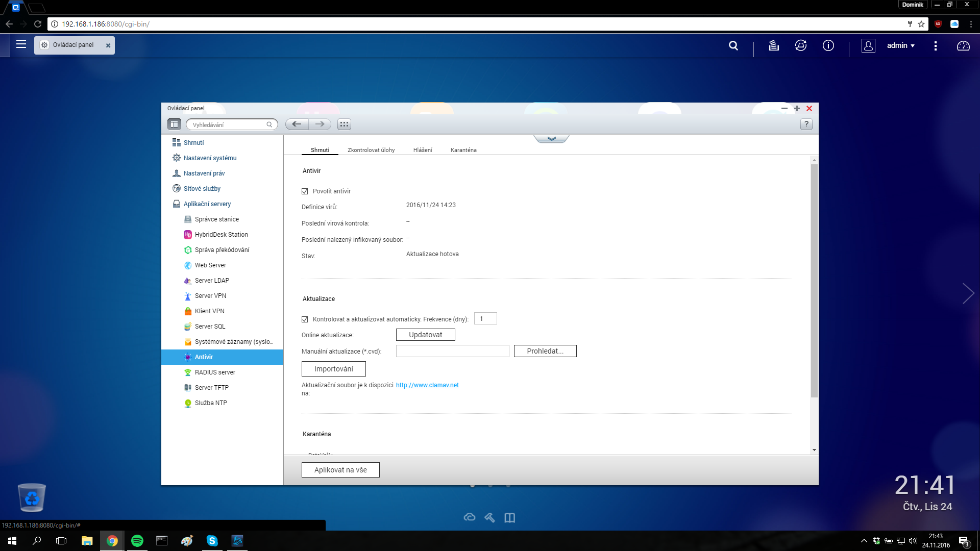Toggle the Povolit antivir checkbox
This screenshot has width=980, height=551.
point(305,191)
